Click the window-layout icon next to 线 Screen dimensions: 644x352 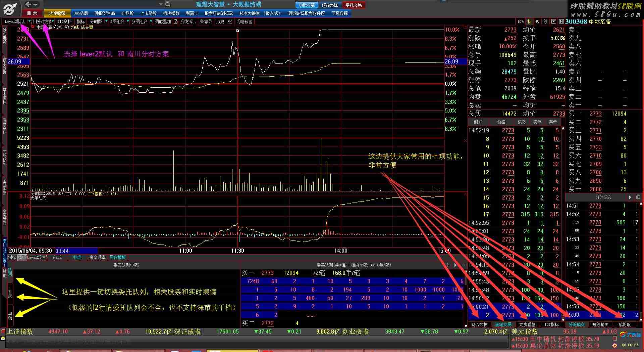click(553, 21)
